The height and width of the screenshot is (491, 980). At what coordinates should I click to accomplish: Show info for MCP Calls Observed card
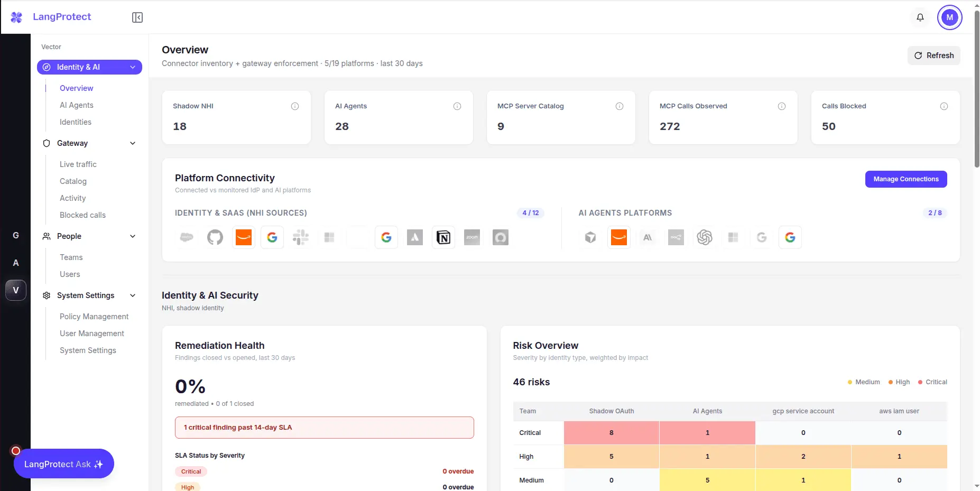782,106
